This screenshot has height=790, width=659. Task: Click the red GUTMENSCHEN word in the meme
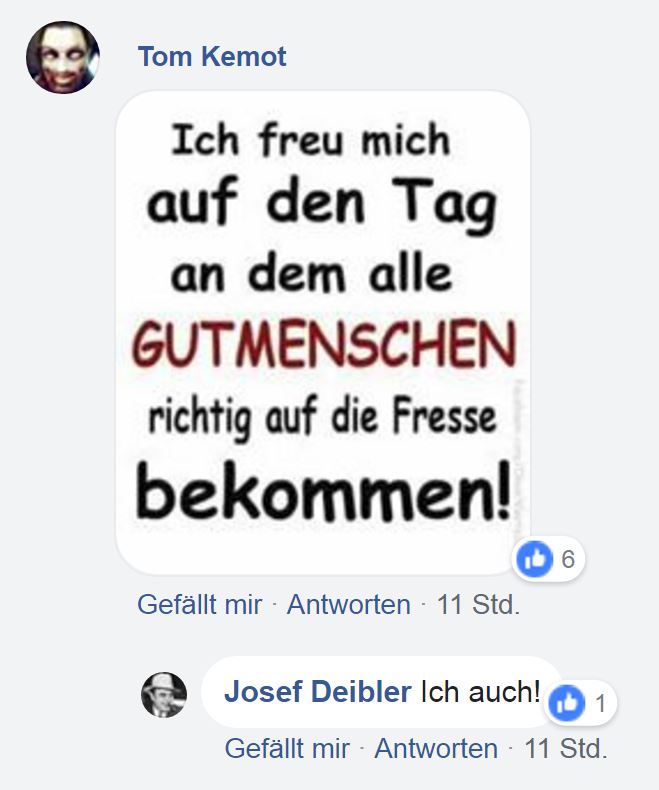click(x=324, y=343)
